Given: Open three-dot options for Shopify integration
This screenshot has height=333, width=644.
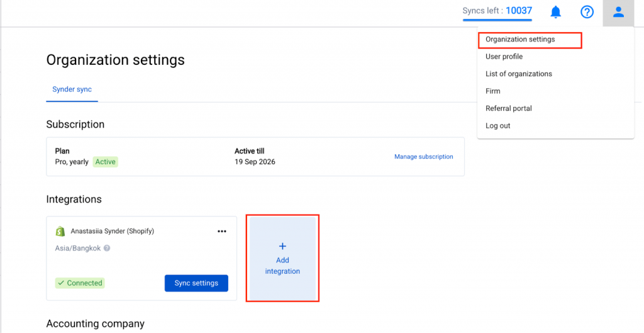Looking at the screenshot, I should tap(221, 231).
